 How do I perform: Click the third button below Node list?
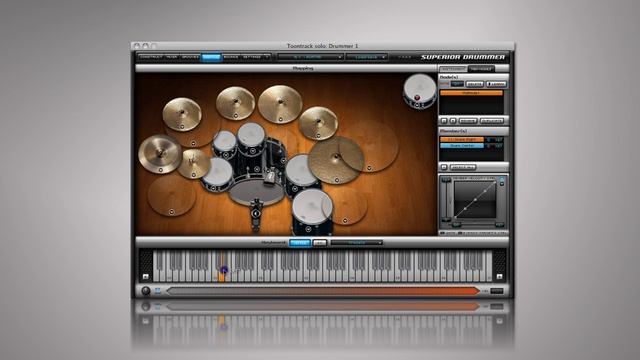pyautogui.click(x=468, y=121)
